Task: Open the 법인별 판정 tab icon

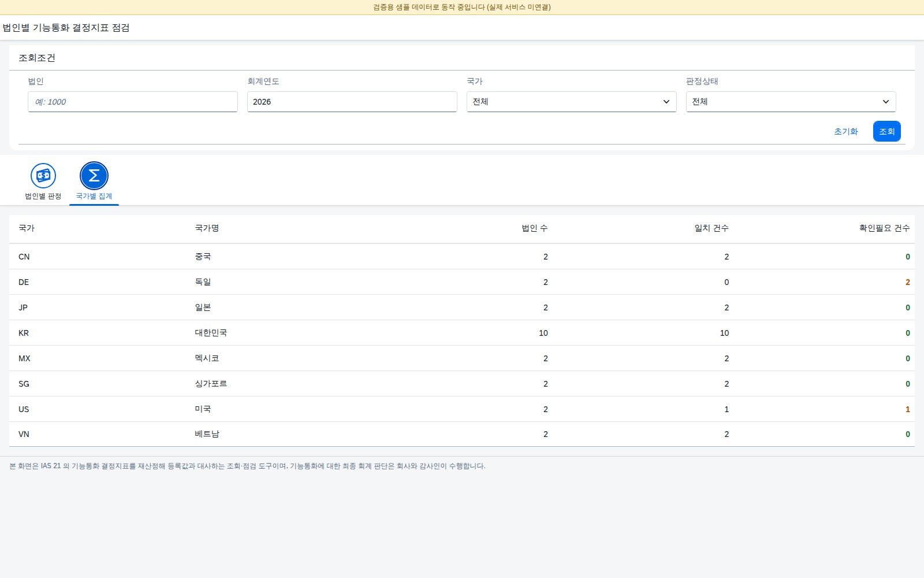Action: [43, 176]
